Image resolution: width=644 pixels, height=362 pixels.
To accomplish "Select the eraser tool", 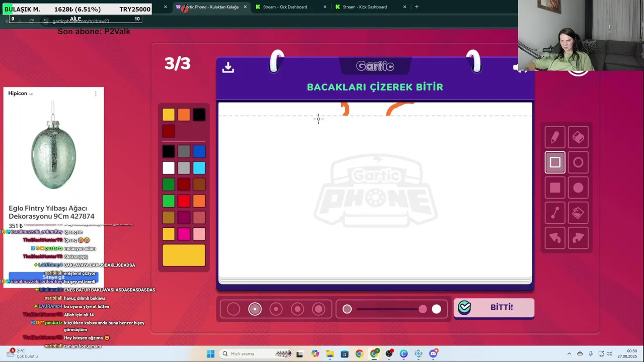I will coord(578,137).
